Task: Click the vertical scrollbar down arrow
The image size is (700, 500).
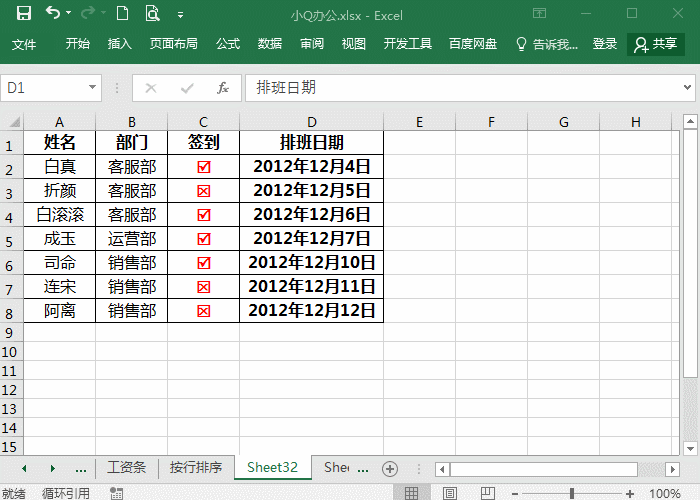Action: pyautogui.click(x=690, y=448)
